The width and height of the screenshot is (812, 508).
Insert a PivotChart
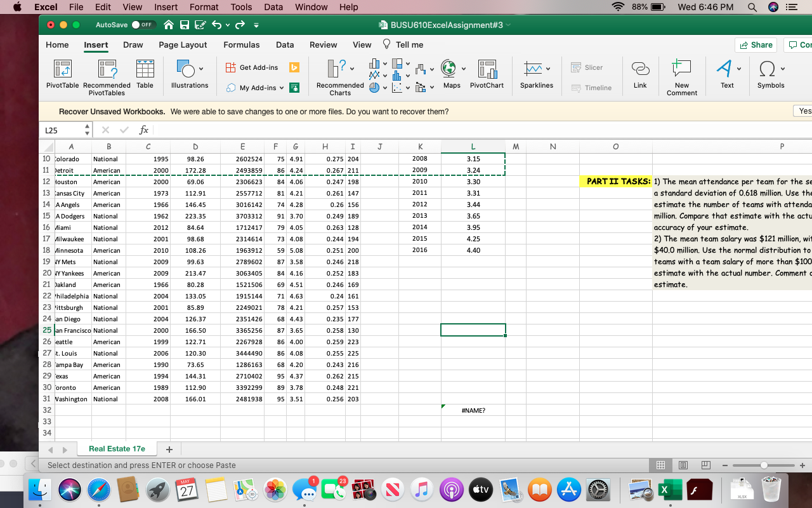coord(487,70)
